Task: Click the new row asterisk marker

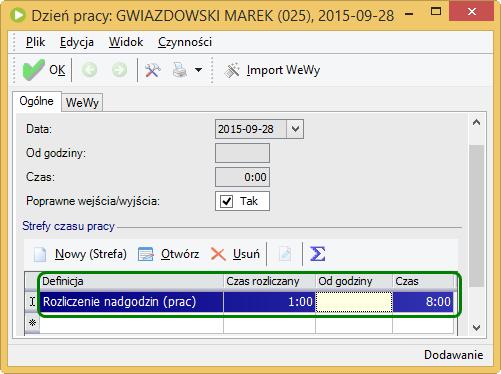Action: pos(32,323)
